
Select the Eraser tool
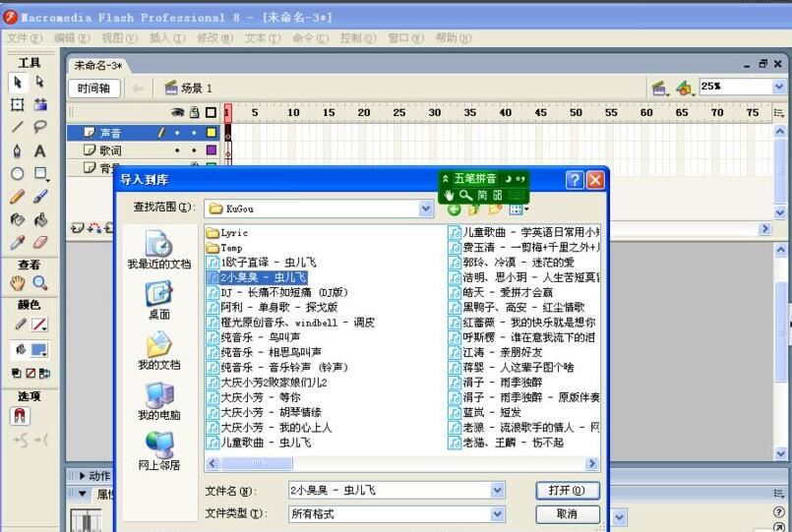click(40, 243)
